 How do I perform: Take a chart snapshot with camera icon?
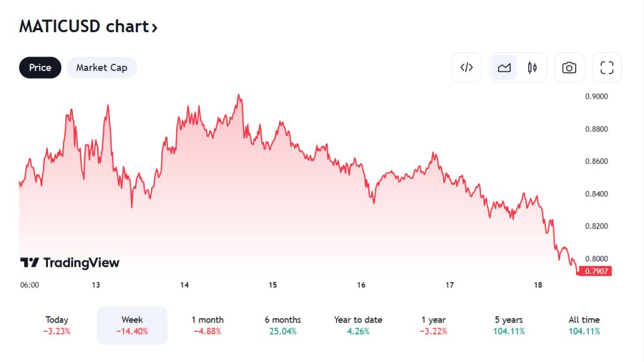(569, 67)
